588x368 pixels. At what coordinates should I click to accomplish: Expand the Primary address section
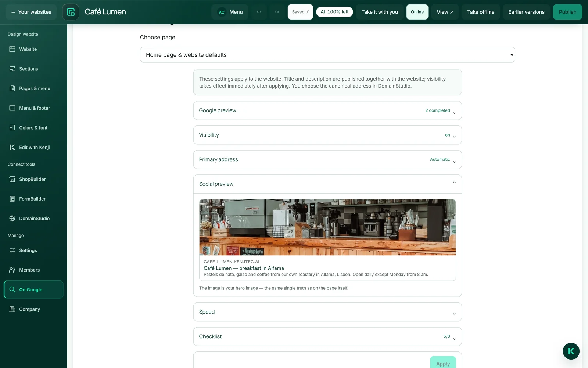327,159
